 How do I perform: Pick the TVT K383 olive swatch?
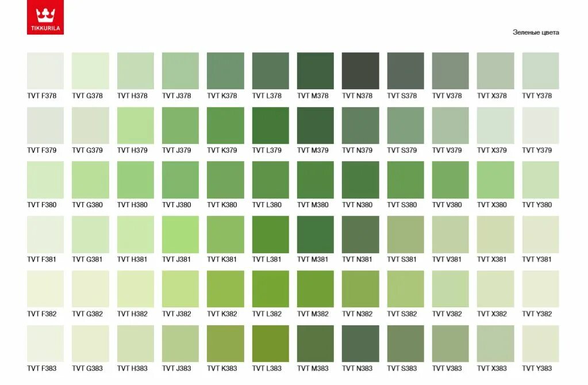[225, 344]
